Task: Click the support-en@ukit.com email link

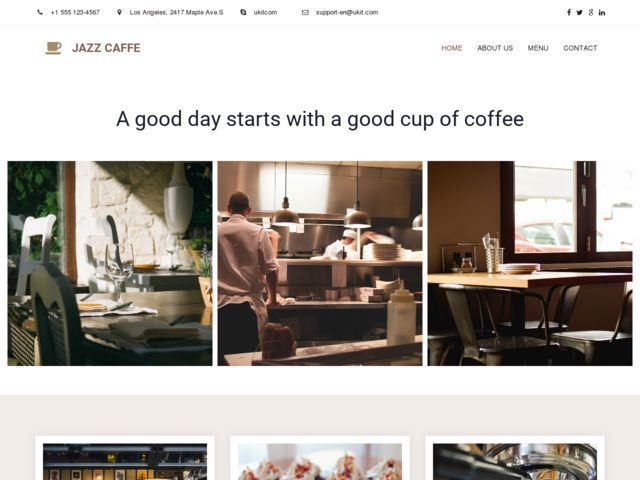Action: tap(347, 13)
